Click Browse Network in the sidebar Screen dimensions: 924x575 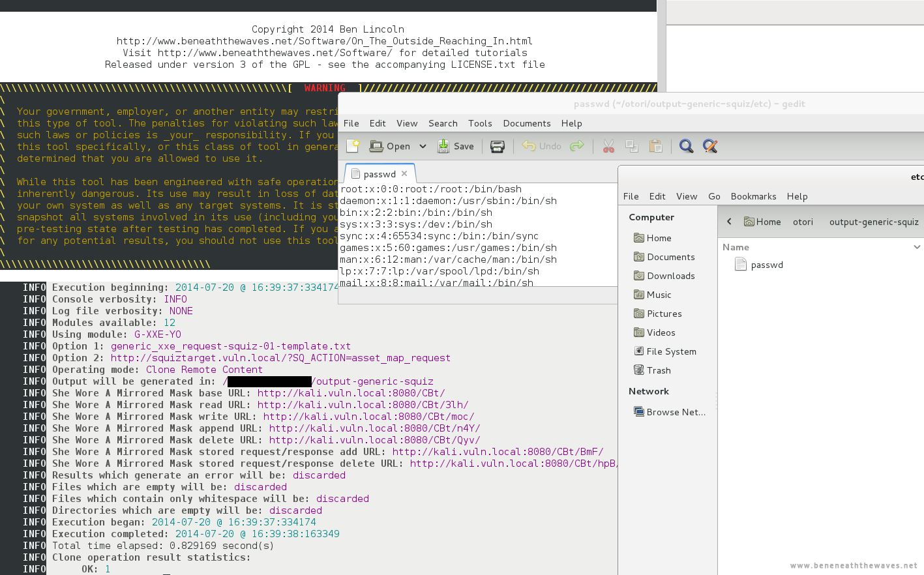click(668, 412)
